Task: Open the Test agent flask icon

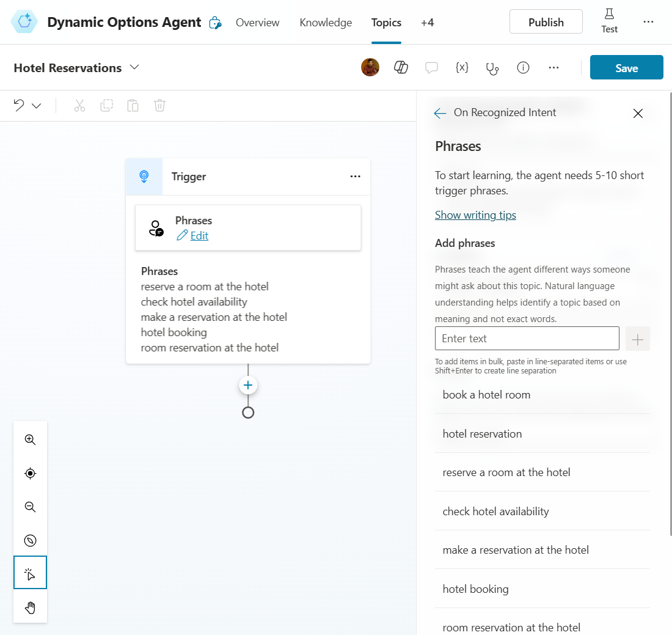Action: click(609, 21)
